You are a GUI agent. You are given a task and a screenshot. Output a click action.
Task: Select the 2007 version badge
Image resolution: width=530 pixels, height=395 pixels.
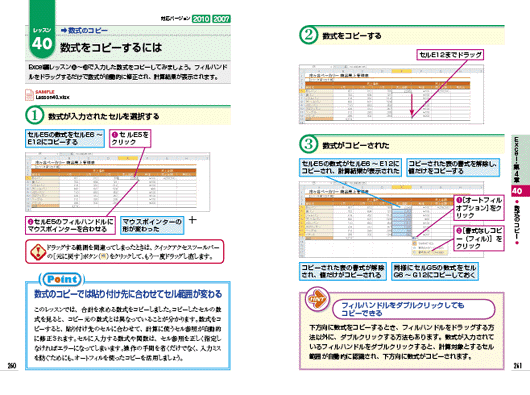coord(221,19)
